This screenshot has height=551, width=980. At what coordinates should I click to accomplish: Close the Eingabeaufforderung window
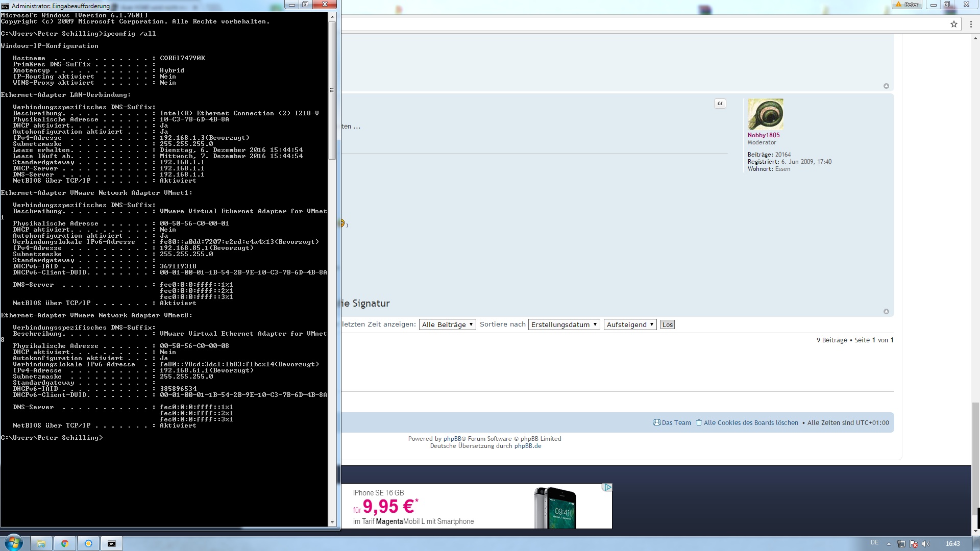[x=325, y=5]
